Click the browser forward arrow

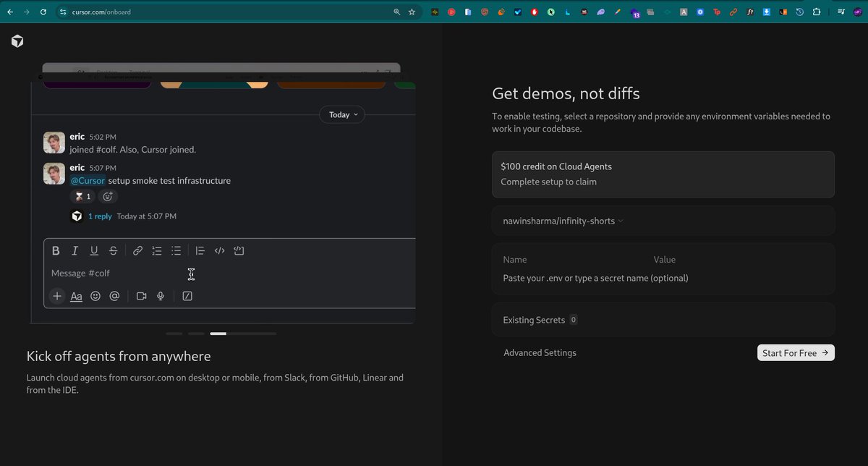click(27, 12)
